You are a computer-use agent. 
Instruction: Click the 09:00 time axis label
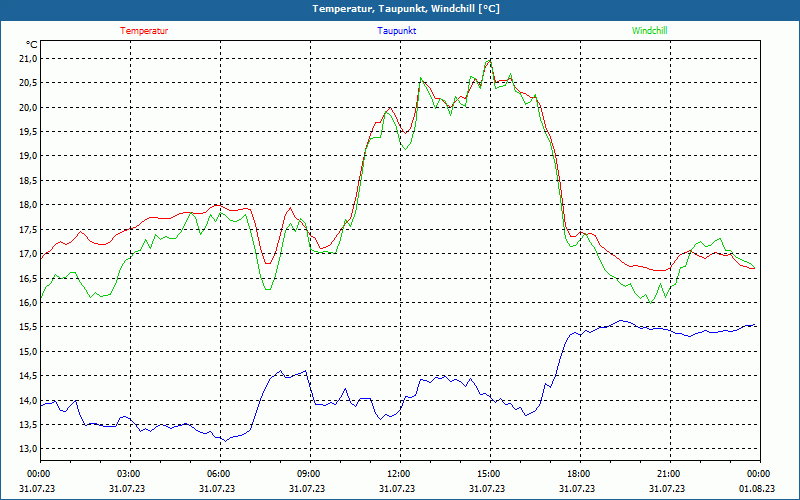click(x=308, y=474)
